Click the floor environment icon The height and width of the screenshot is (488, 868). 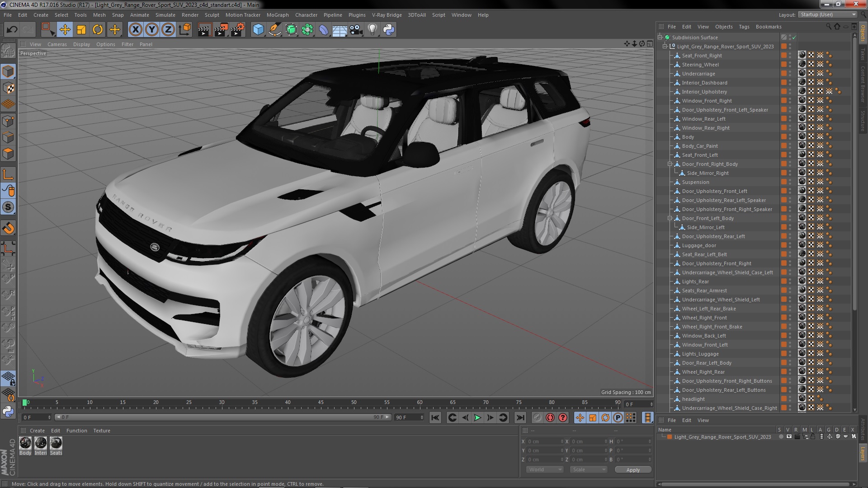(x=340, y=30)
